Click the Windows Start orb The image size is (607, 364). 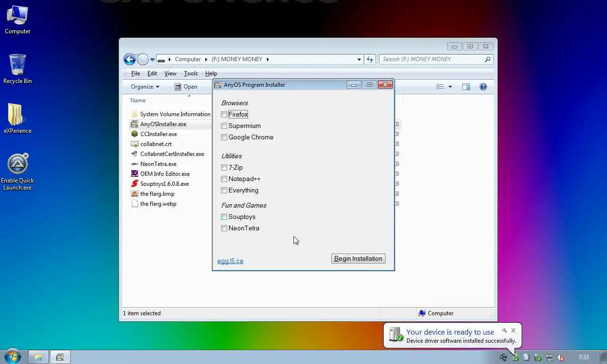point(13,356)
